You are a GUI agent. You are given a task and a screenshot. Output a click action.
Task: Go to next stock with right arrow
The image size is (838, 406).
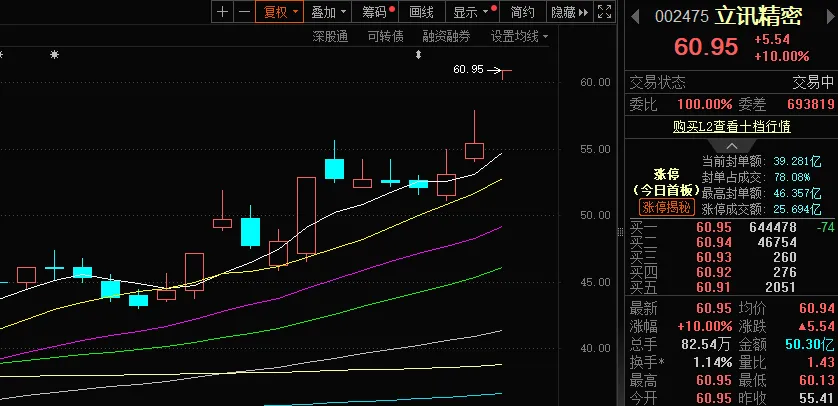[830, 17]
